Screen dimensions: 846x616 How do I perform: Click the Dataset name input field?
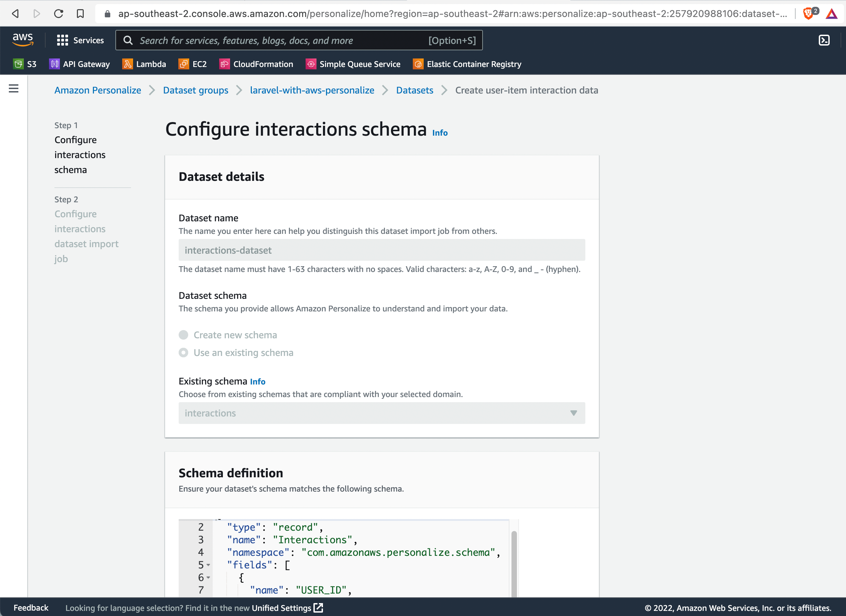pos(381,250)
